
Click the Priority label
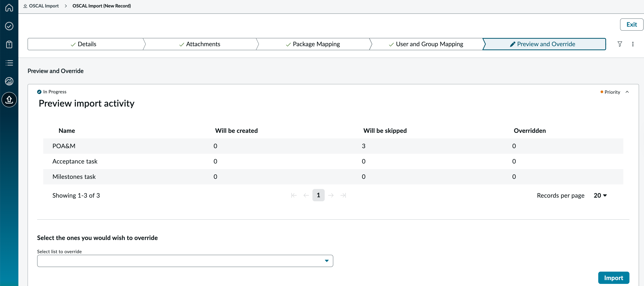click(612, 92)
